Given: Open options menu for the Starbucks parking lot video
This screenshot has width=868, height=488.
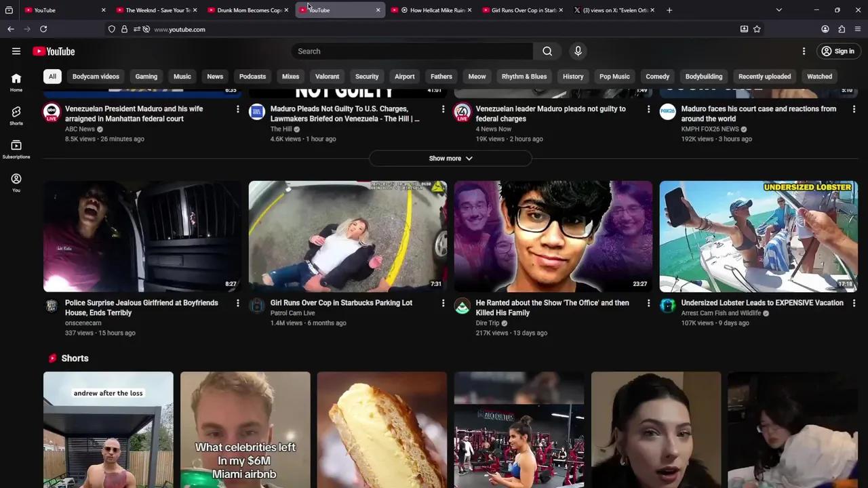Looking at the screenshot, I should 443,303.
